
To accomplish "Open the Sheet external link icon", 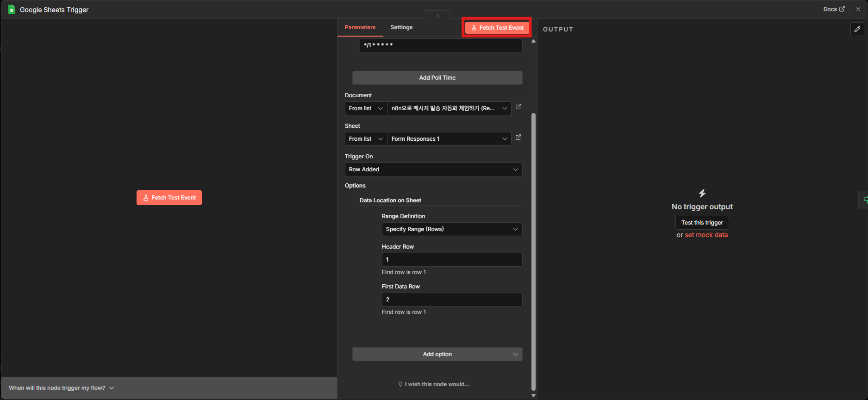I will tap(518, 137).
